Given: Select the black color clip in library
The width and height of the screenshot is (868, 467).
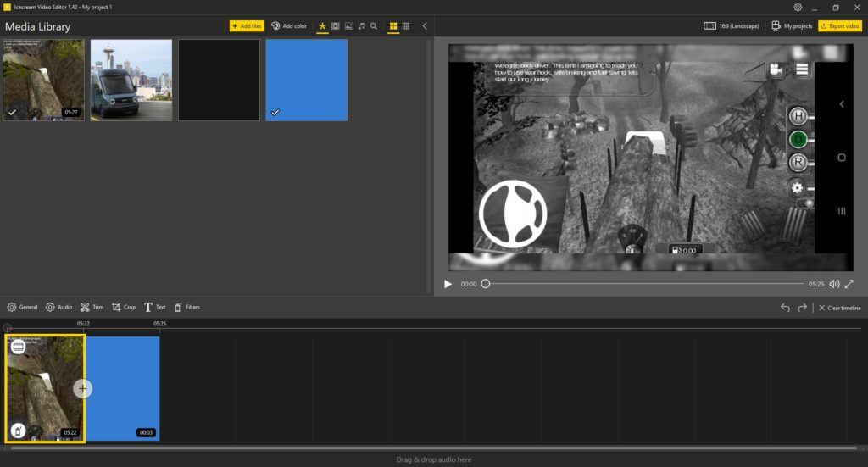Looking at the screenshot, I should tap(219, 80).
